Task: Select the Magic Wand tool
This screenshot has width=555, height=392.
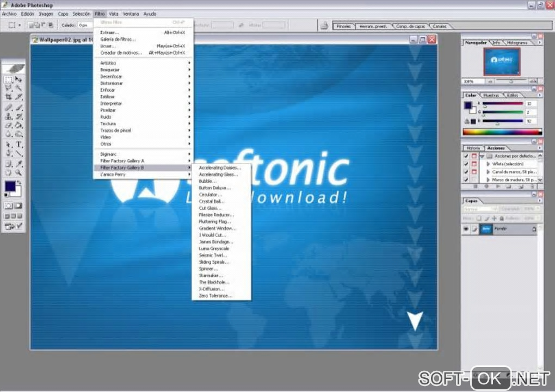Action: coord(18,88)
